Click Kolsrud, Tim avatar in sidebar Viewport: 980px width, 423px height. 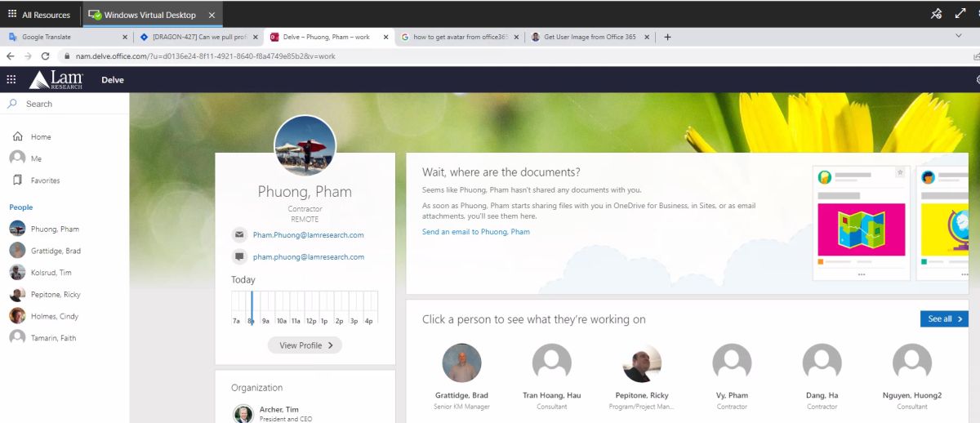tap(17, 272)
